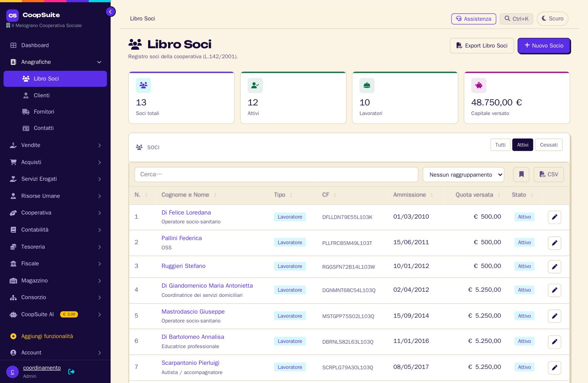This screenshot has height=383, width=588.
Task: Click the Cerca search field
Action: (276, 174)
